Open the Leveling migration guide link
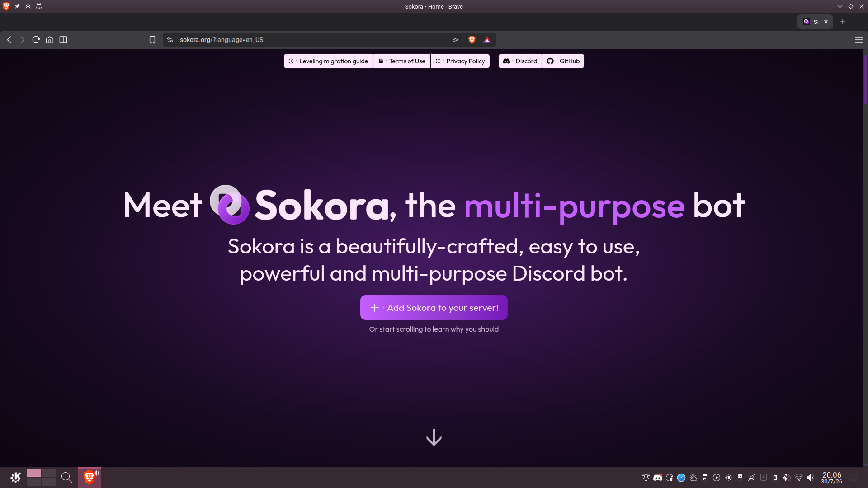868x488 pixels. pyautogui.click(x=328, y=61)
